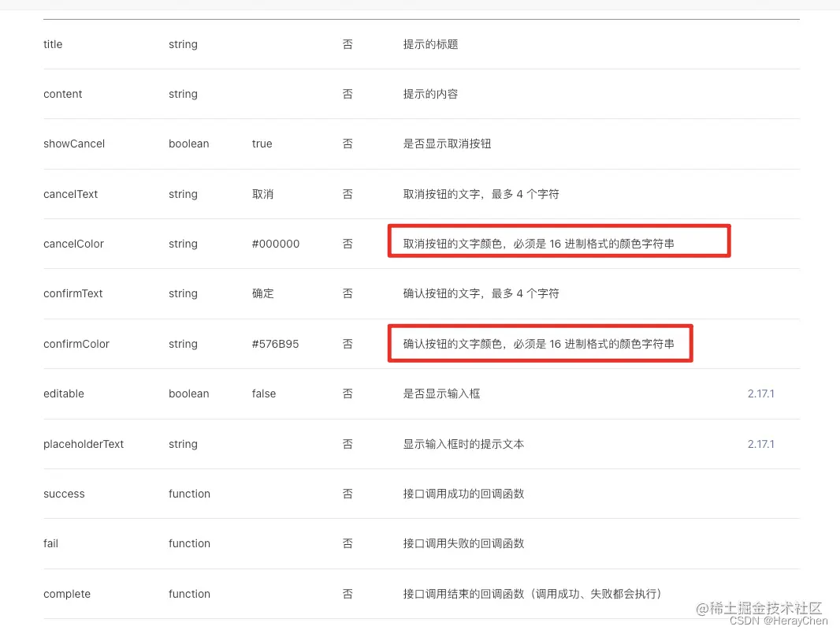
Task: Click the cancelText description '取消按钮的文字，最多 4 个字符'
Action: [x=481, y=195]
